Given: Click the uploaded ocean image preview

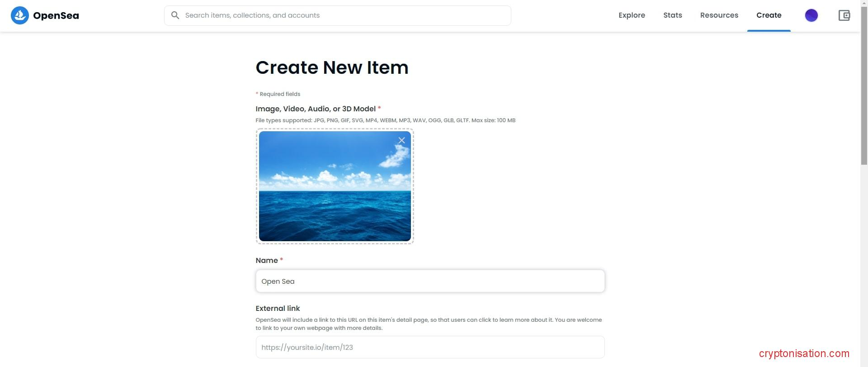Looking at the screenshot, I should point(335,190).
